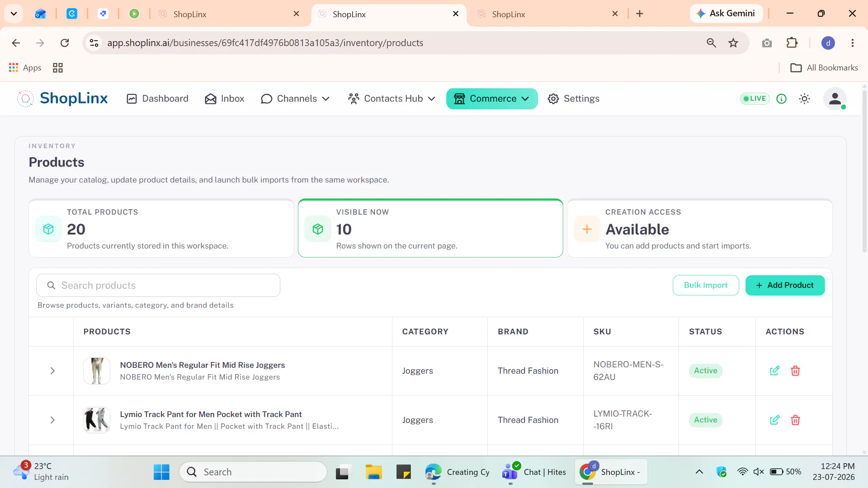
Task: Delete the Lymio Track Pant product
Action: [795, 420]
